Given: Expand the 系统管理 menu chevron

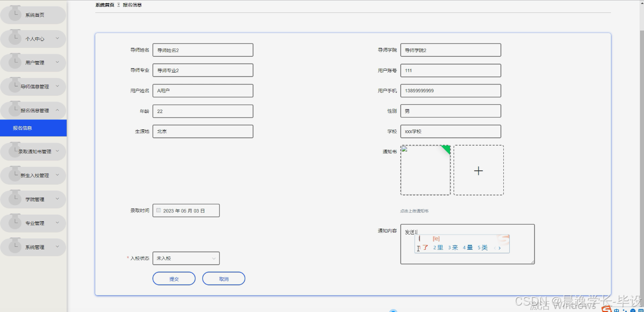Looking at the screenshot, I should [57, 247].
